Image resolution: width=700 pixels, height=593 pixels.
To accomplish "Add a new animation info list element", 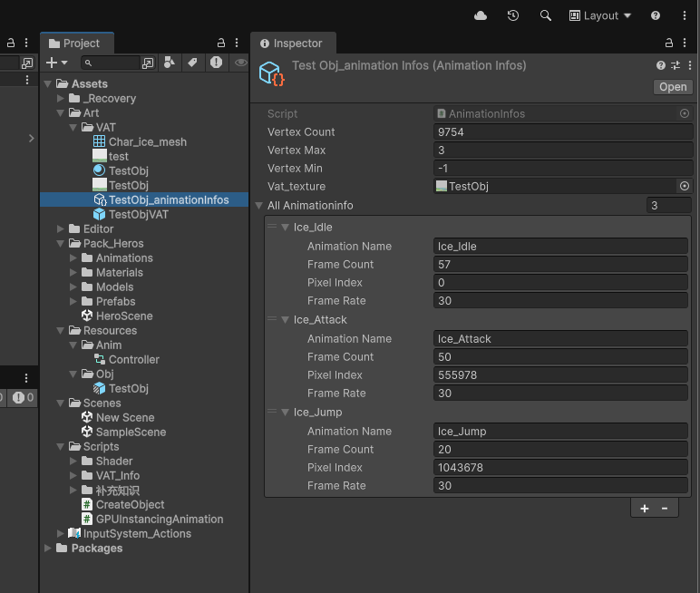I will [x=645, y=509].
